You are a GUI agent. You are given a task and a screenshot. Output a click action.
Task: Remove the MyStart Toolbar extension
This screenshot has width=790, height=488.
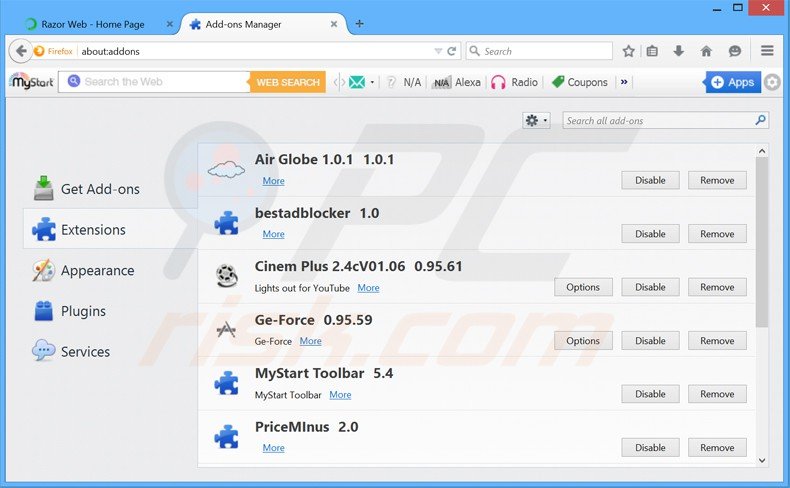(x=717, y=394)
